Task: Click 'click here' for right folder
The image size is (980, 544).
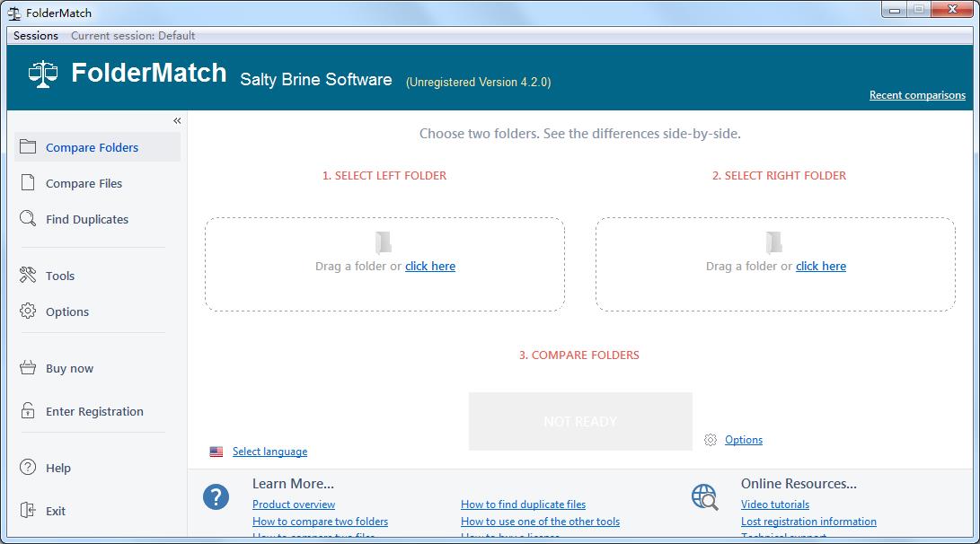Action: click(821, 266)
